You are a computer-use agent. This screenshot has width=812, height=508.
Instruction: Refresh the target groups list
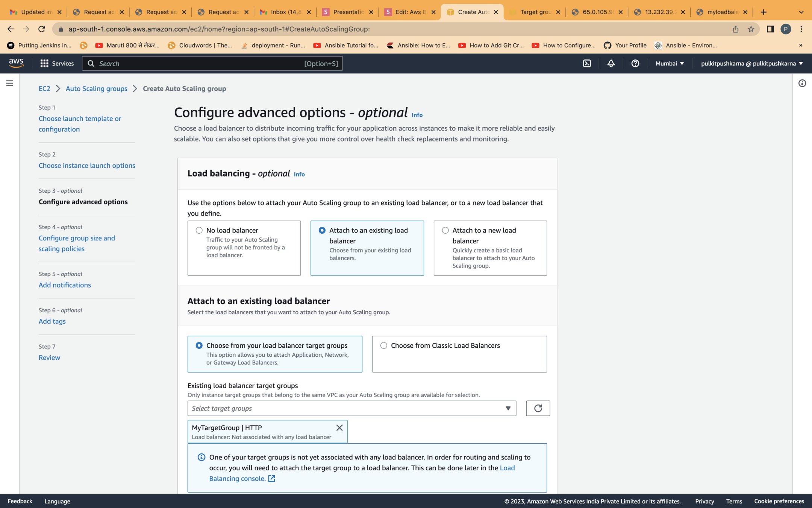point(538,408)
